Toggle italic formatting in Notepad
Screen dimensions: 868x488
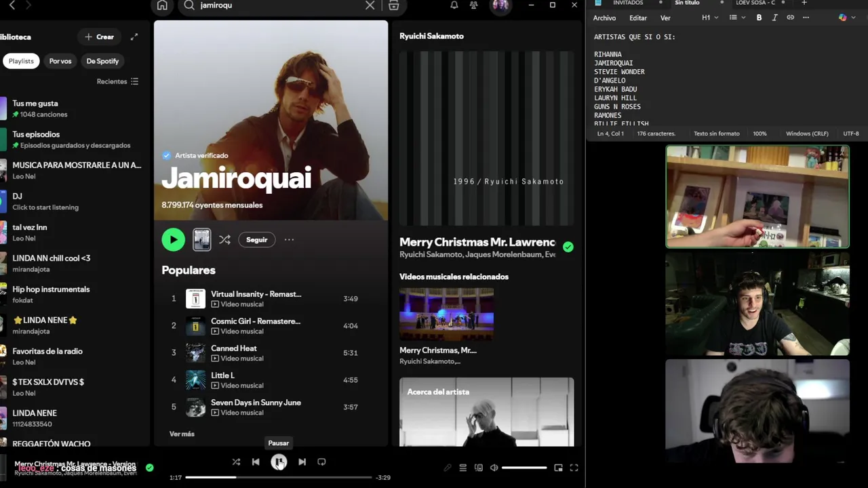click(x=774, y=18)
